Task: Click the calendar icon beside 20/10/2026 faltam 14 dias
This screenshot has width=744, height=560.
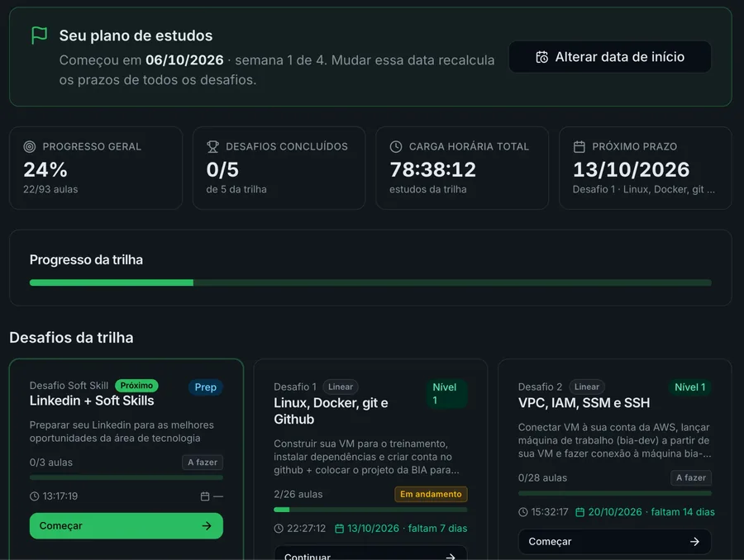Action: pyautogui.click(x=579, y=512)
